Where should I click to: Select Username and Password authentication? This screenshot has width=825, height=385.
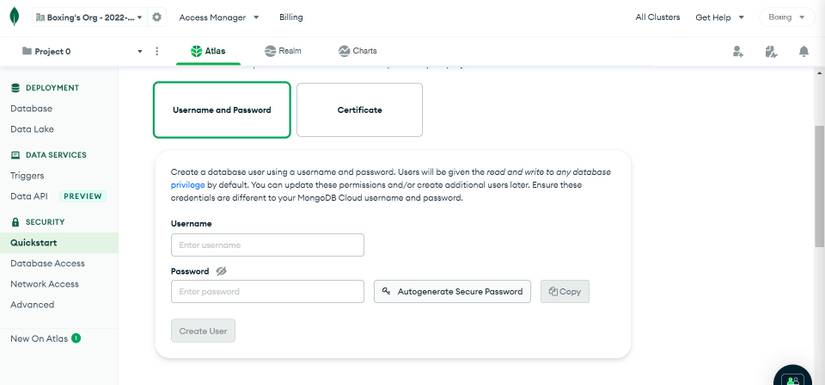[222, 110]
